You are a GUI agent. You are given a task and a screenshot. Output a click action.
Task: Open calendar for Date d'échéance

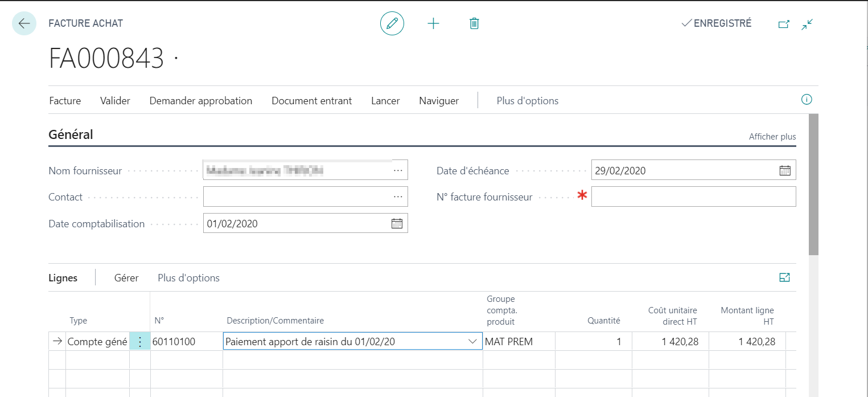point(785,170)
